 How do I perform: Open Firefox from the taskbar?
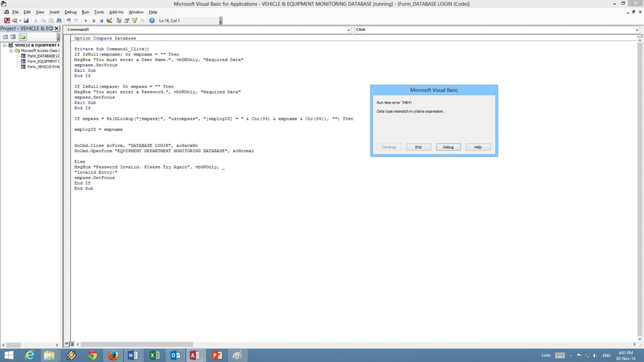tap(112, 355)
